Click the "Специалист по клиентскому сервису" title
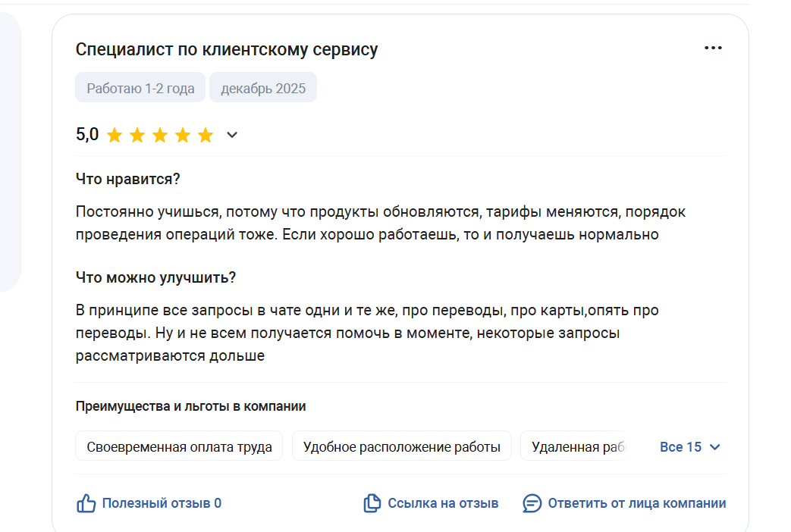This screenshot has width=791, height=532. tap(227, 50)
